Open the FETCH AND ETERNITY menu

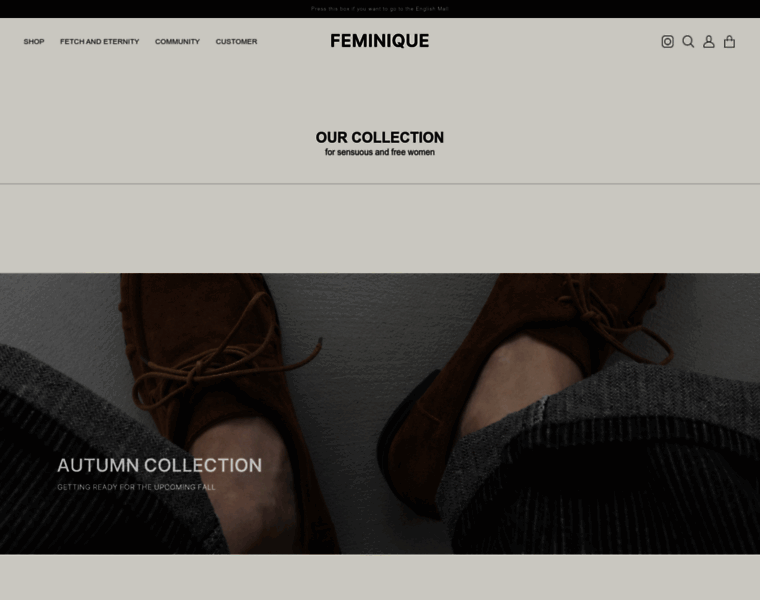tap(99, 42)
